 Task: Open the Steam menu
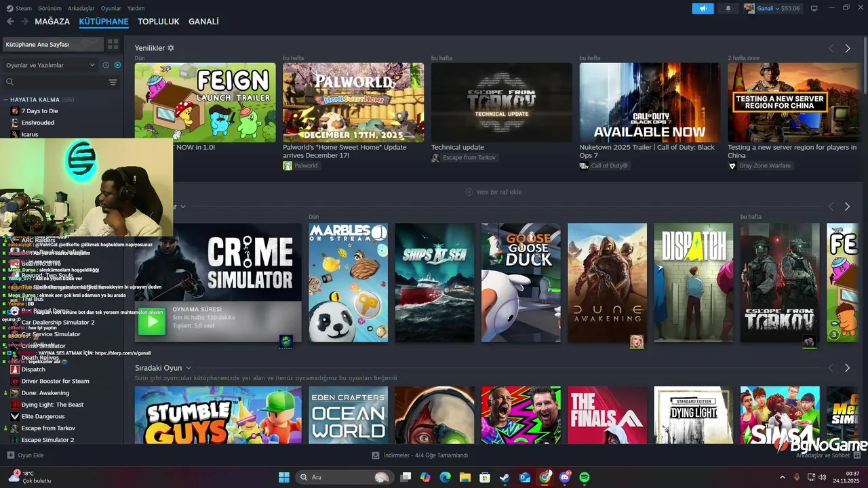pyautogui.click(x=20, y=8)
